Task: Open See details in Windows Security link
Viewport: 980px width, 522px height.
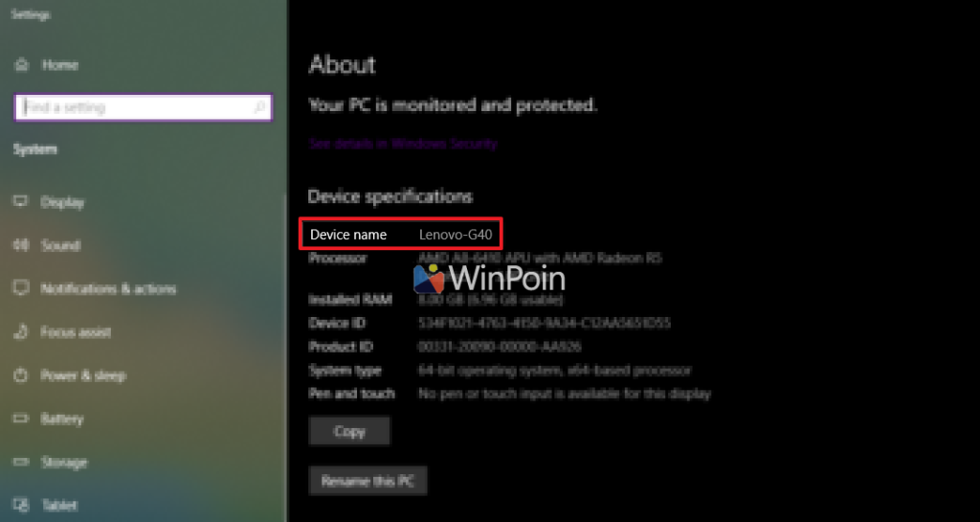Action: 403,144
